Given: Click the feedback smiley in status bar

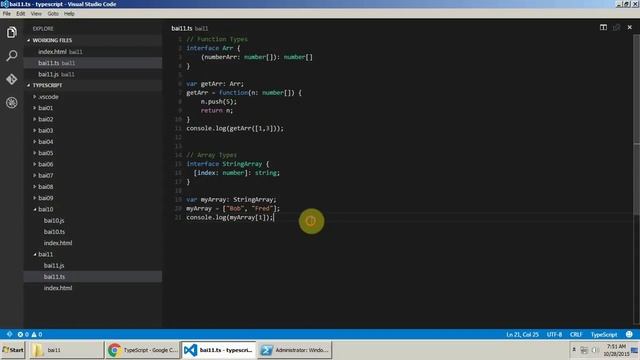Looking at the screenshot, I should (x=629, y=334).
